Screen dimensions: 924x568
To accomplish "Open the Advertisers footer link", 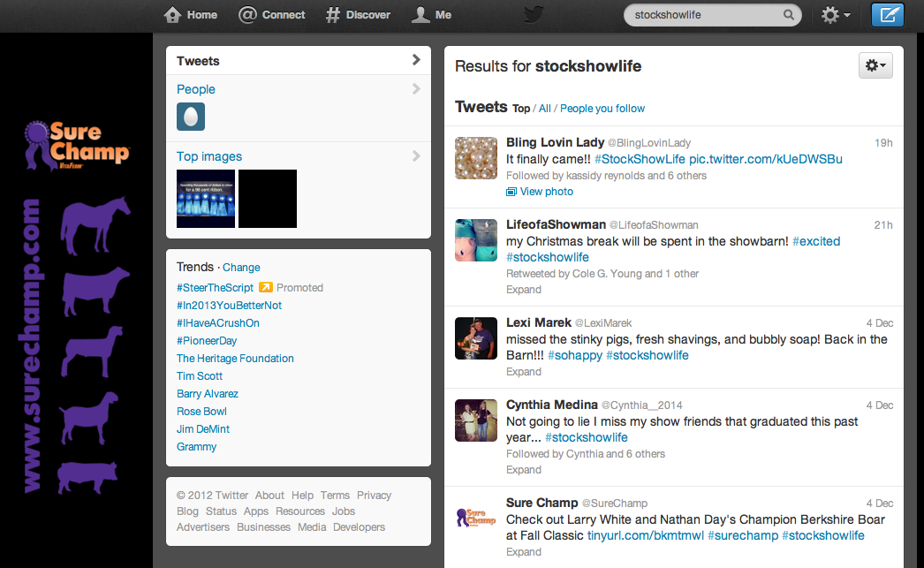I will [x=202, y=527].
